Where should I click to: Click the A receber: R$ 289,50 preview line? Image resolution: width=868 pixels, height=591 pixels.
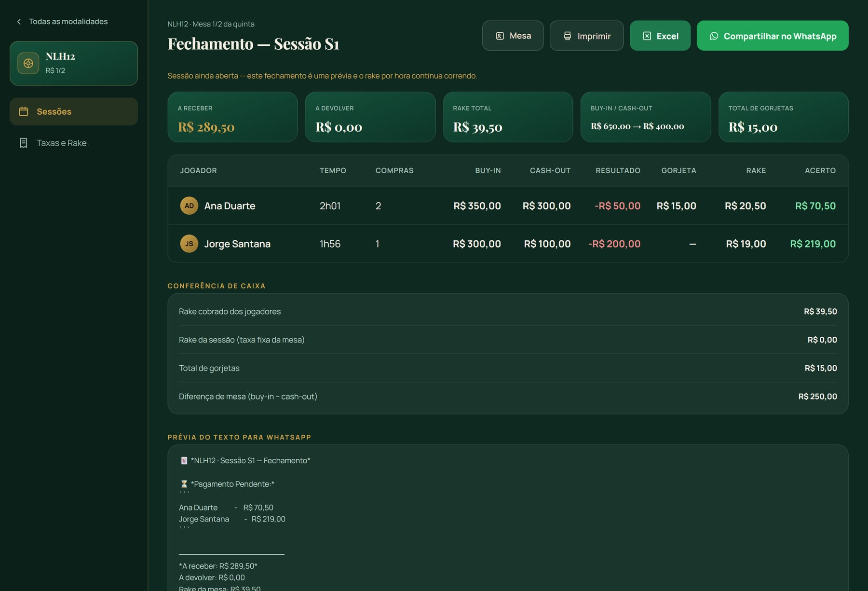218,566
